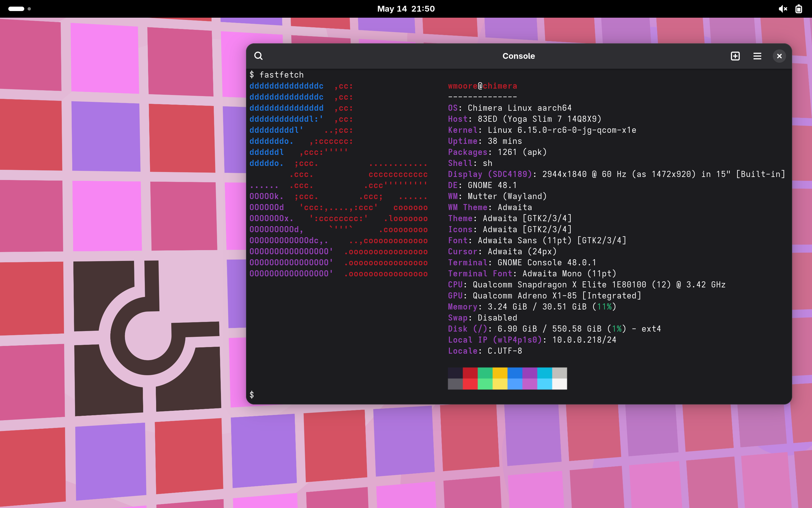Screen dimensions: 812x508
Task: Click the Disk (/) 6.90 GiB line
Action: [554, 329]
